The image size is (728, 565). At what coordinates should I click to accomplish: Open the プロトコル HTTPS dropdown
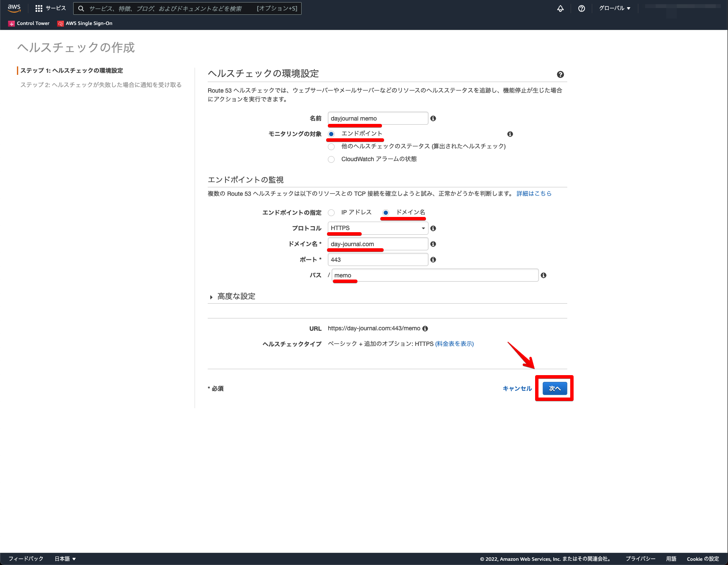378,228
